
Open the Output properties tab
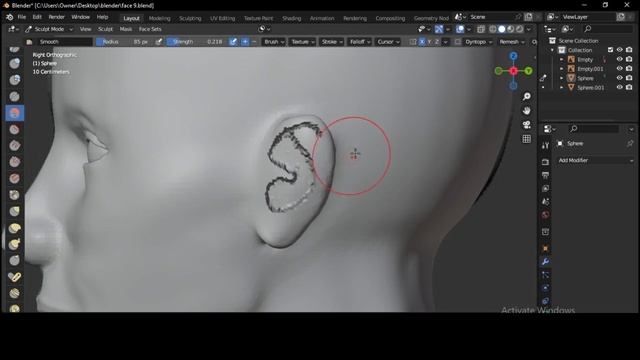[545, 176]
